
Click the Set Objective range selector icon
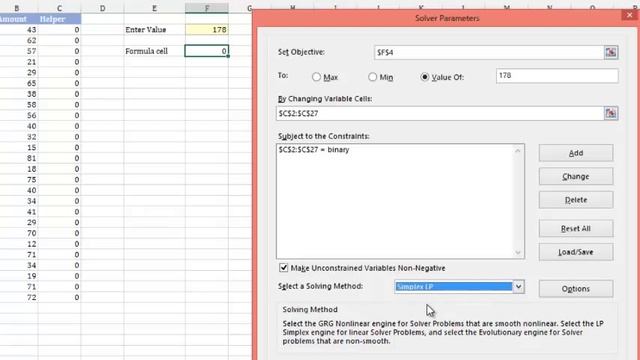[x=611, y=52]
